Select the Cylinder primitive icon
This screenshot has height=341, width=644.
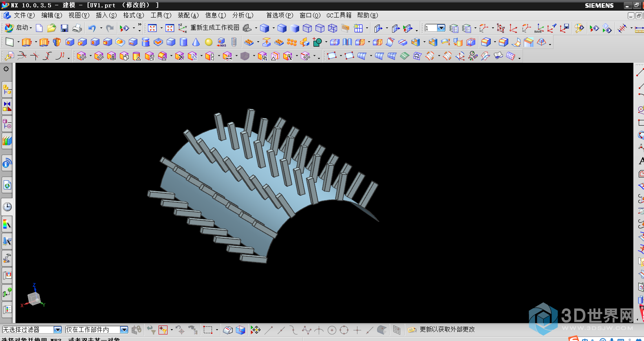point(183,42)
